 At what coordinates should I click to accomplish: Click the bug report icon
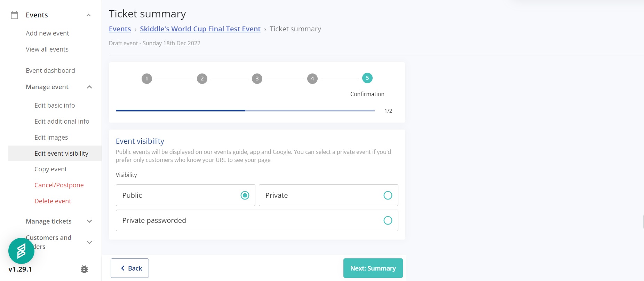tap(84, 269)
